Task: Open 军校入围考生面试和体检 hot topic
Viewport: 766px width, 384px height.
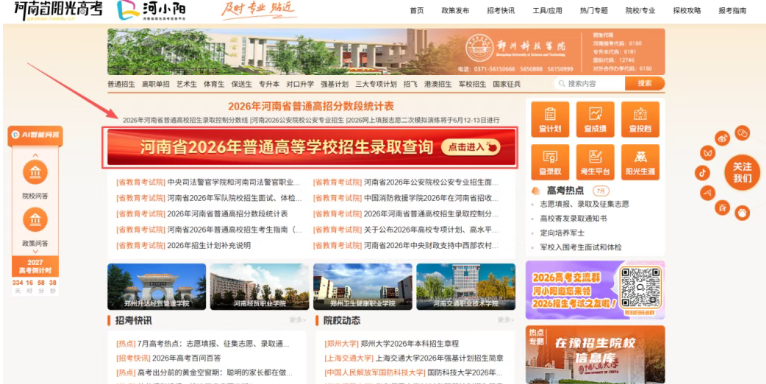Action: point(581,248)
